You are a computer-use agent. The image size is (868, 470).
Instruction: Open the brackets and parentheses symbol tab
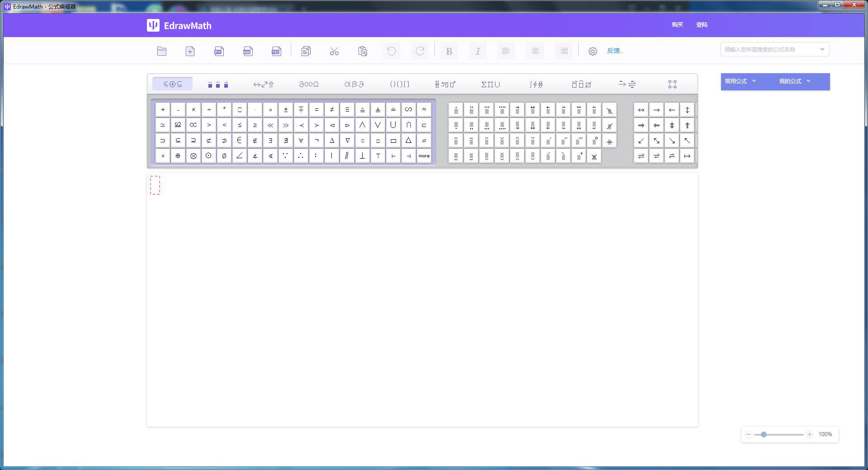click(400, 84)
